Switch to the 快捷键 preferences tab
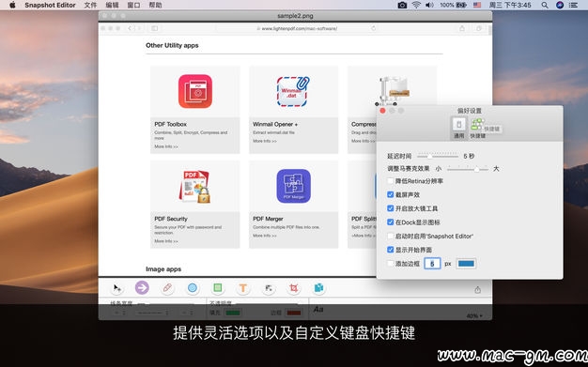 (x=478, y=129)
